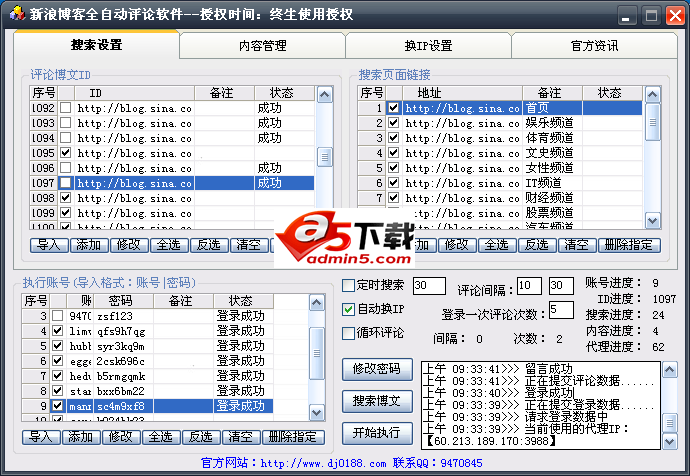The width and height of the screenshot is (690, 476).
Task: Disable the 自动换IP checkbox
Action: (348, 309)
